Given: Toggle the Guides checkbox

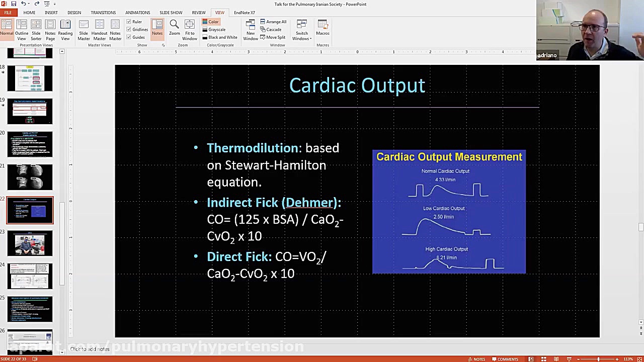Looking at the screenshot, I should click(x=129, y=37).
